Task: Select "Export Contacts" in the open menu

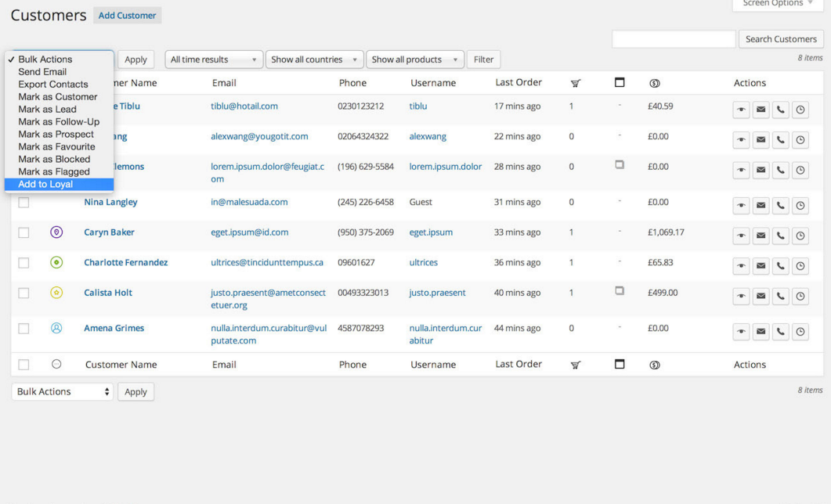Action: point(53,85)
